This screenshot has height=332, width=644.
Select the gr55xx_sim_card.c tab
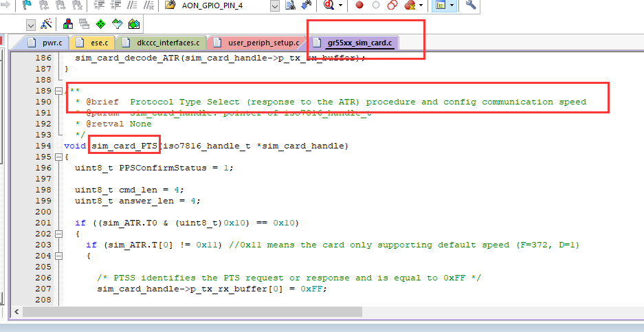pyautogui.click(x=353, y=43)
